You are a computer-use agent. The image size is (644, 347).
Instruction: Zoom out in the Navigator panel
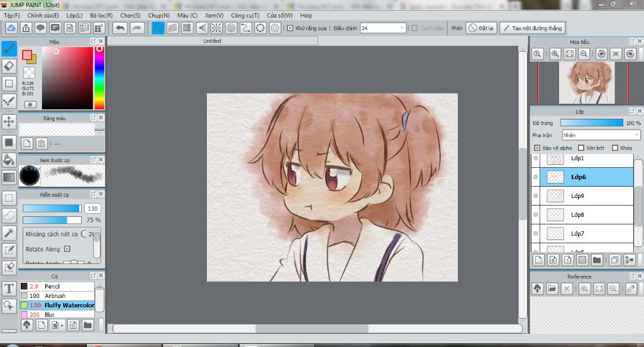click(x=584, y=54)
